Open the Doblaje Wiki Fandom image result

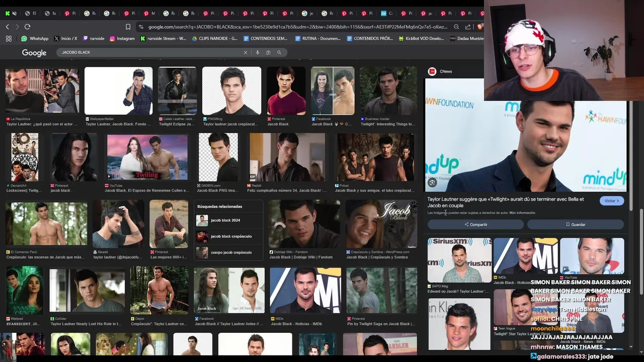304,224
